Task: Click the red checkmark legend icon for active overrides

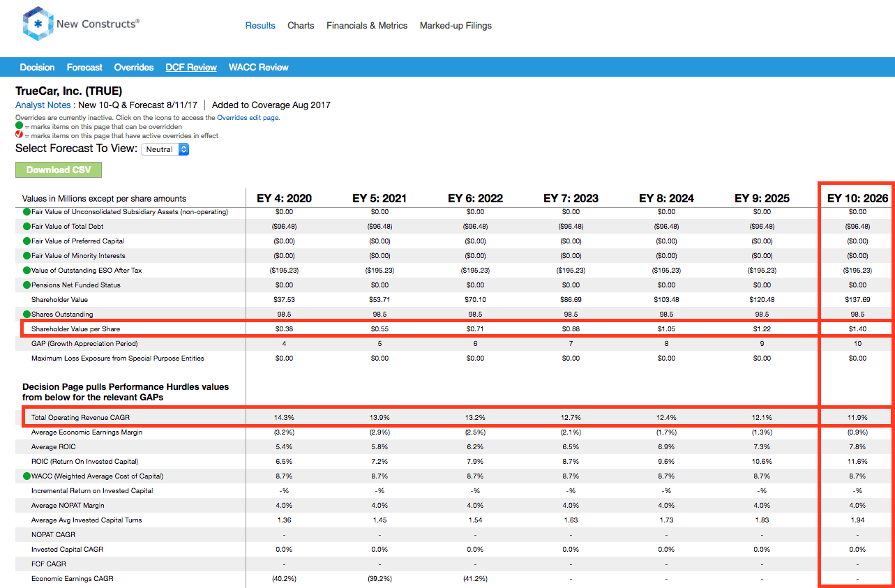Action: (x=19, y=136)
